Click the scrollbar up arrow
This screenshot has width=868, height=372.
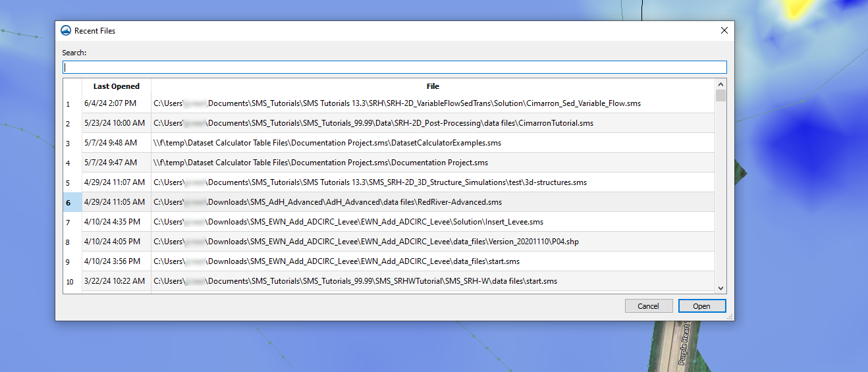click(x=720, y=84)
